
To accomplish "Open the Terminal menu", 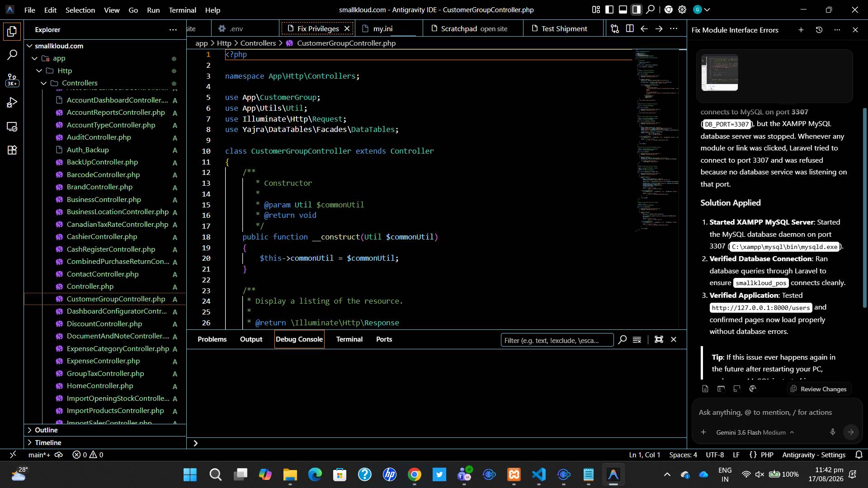I will [182, 9].
